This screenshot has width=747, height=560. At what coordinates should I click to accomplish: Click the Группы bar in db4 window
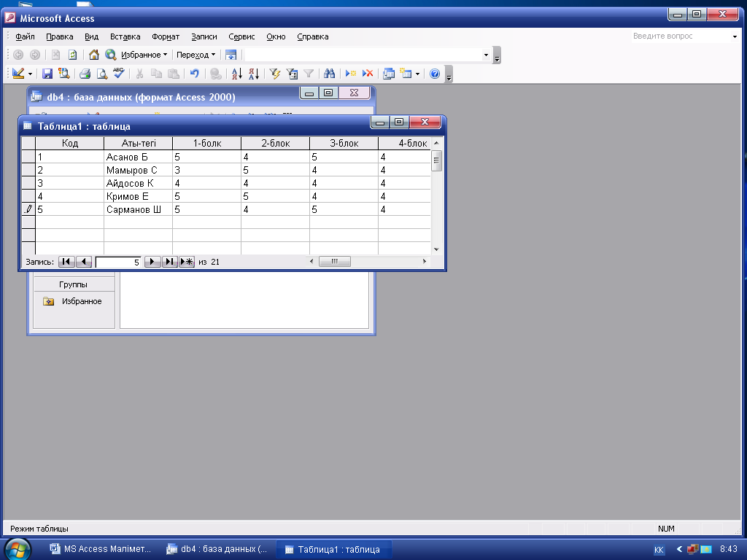point(74,284)
